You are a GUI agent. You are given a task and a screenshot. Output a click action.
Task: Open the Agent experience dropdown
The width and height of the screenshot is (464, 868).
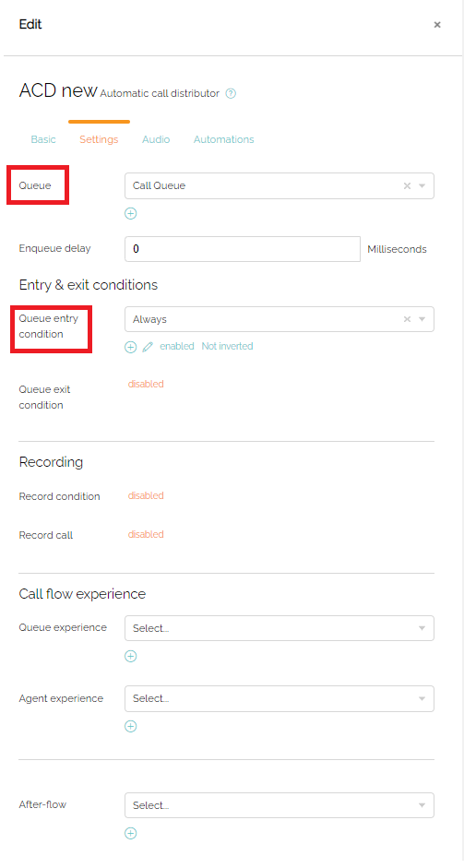coord(280,698)
